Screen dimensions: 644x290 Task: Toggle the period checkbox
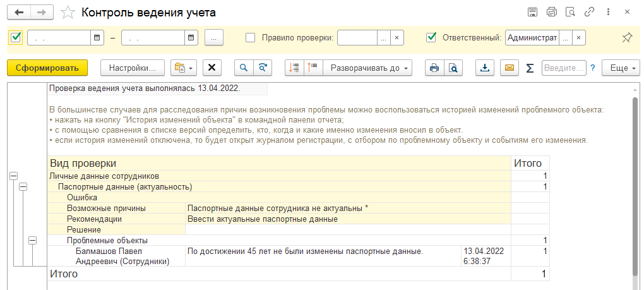[16, 37]
